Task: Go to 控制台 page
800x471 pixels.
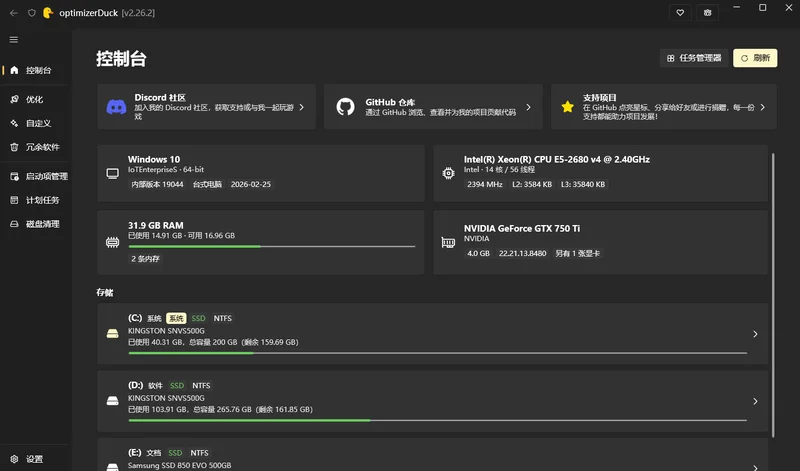Action: coord(36,70)
